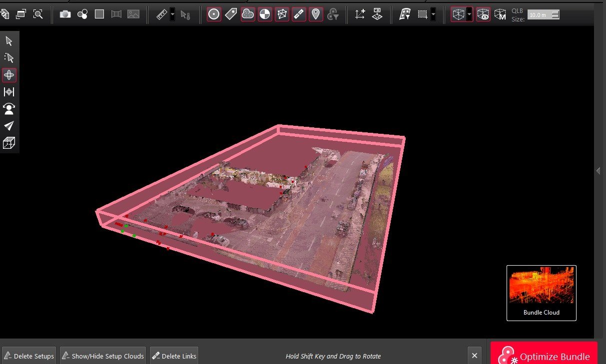The width and height of the screenshot is (606, 364).
Task: Click the Optimize Bundle button
Action: pyautogui.click(x=544, y=354)
